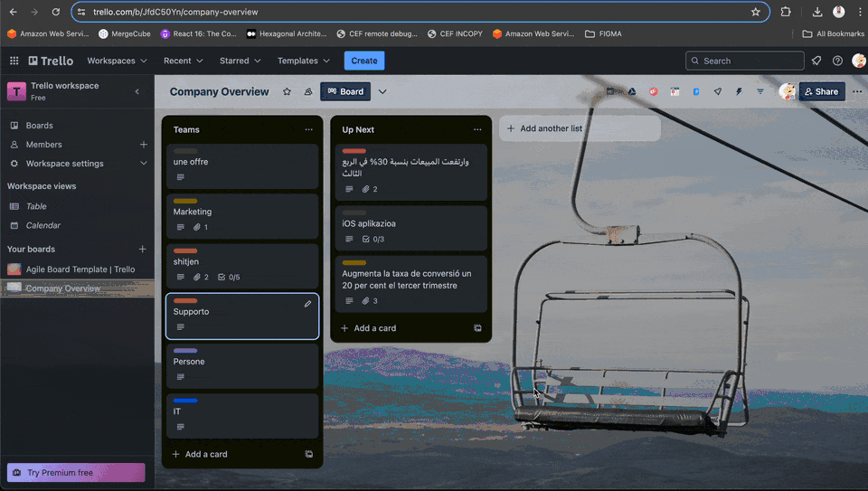Reload the browser page
The height and width of the screenshot is (491, 868).
[56, 12]
